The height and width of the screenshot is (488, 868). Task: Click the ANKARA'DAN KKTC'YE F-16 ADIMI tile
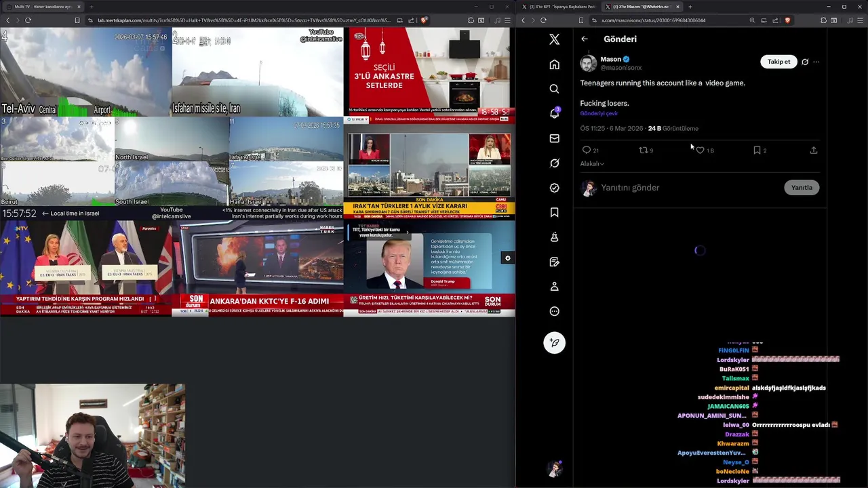coord(258,268)
